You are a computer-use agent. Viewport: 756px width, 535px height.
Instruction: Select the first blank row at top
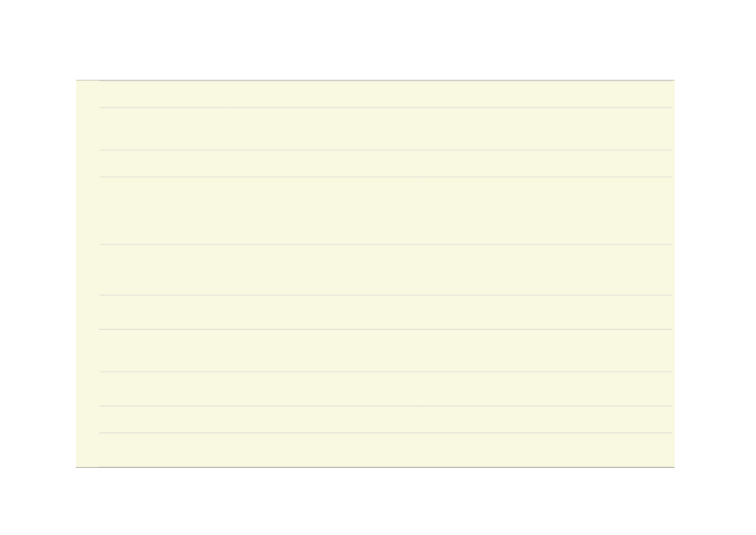click(x=385, y=94)
